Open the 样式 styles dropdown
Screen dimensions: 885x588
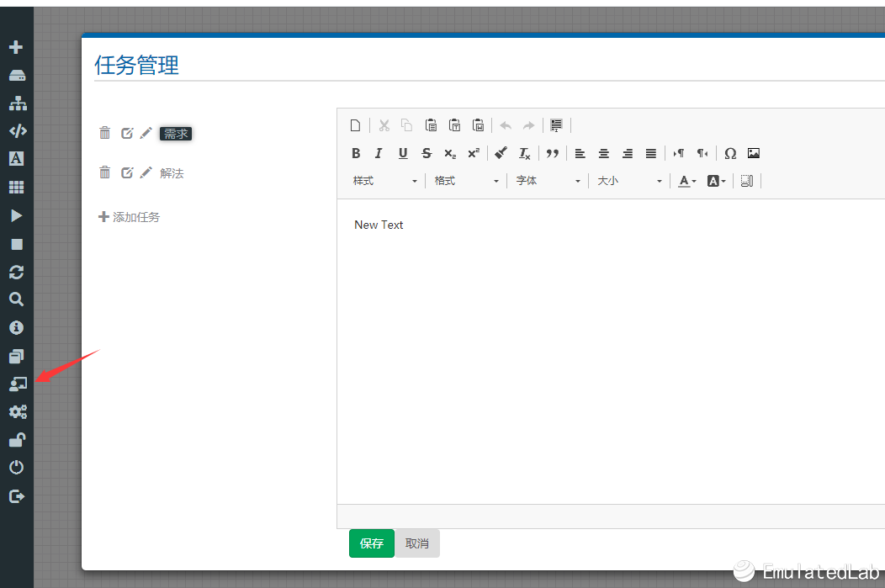click(x=385, y=181)
